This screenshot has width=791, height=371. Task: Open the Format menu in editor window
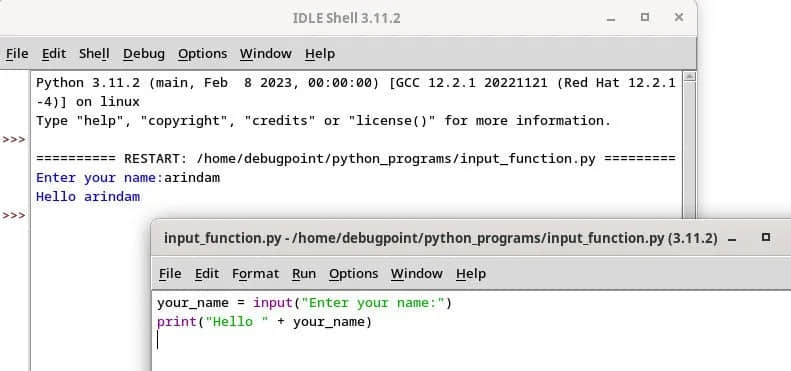[x=255, y=274]
